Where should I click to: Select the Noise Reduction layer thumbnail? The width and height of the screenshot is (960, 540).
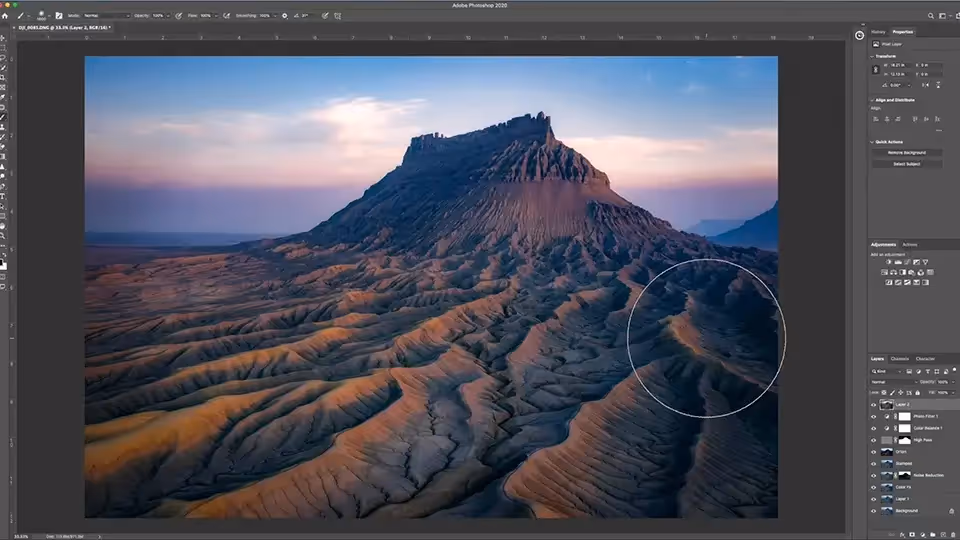[x=886, y=475]
